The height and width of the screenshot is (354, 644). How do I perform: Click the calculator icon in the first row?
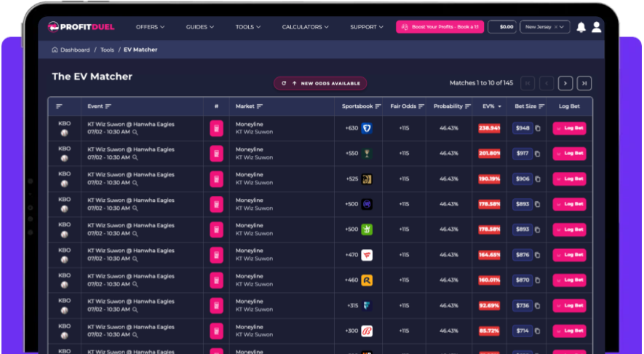point(216,128)
